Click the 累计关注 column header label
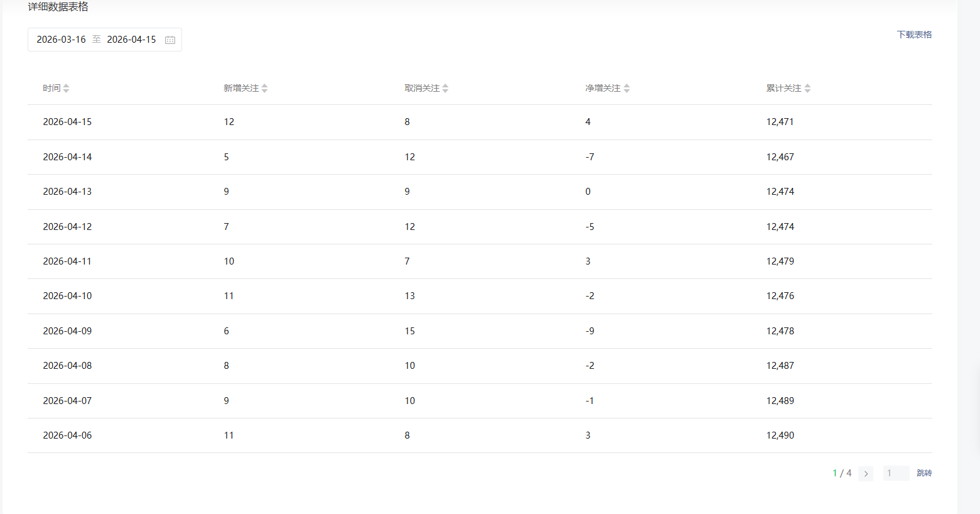 point(783,89)
